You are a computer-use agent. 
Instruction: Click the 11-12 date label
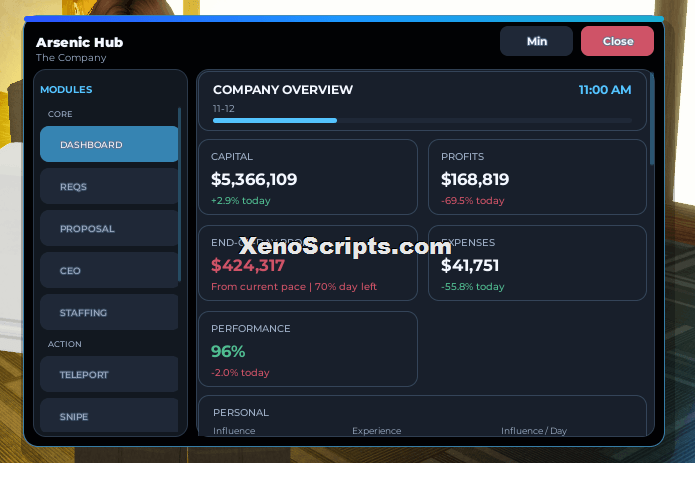(x=224, y=109)
